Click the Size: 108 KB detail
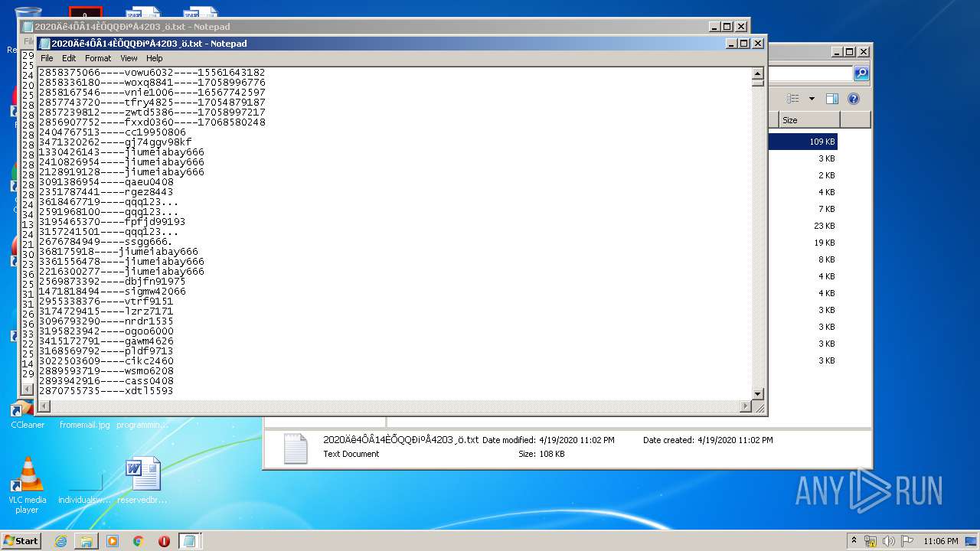Screen dimensions: 980x551 (541, 454)
